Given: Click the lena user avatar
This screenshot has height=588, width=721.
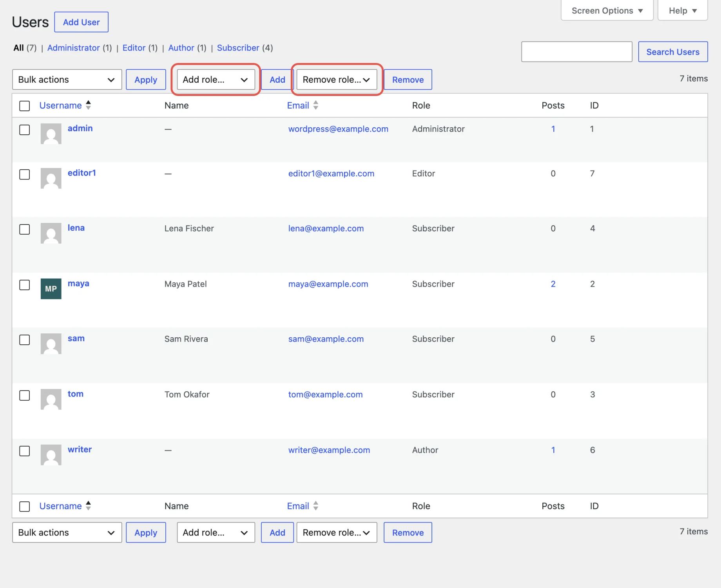Looking at the screenshot, I should coord(51,233).
